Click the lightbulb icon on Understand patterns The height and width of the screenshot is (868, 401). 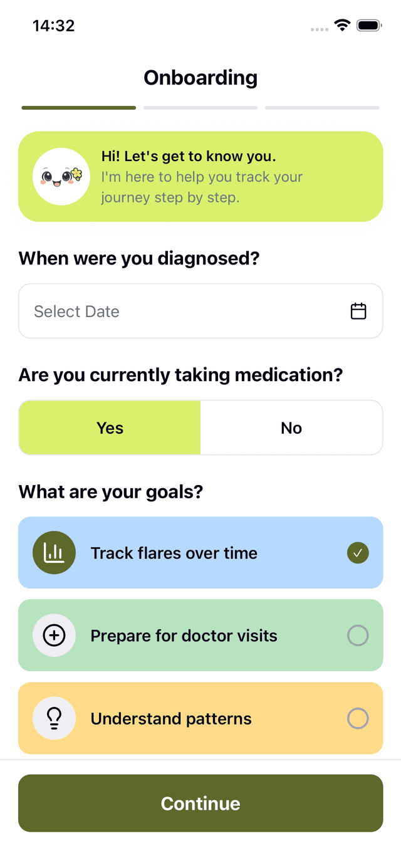[x=54, y=718]
